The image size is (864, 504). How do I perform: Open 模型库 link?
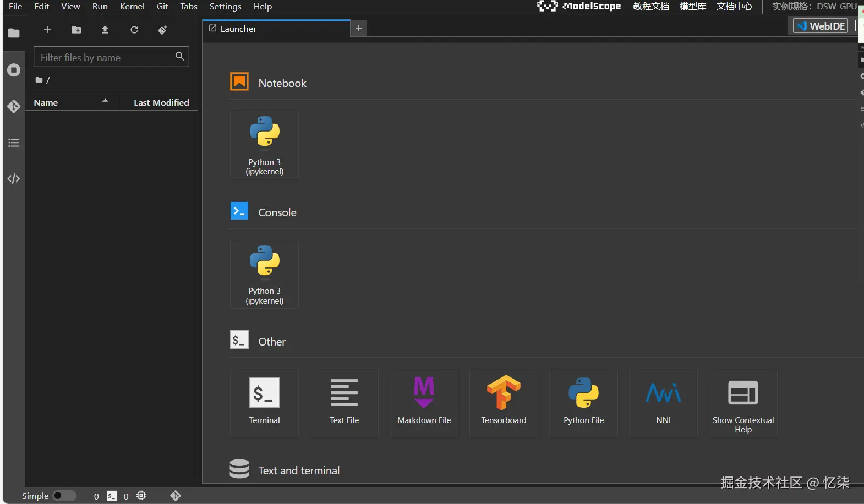(x=693, y=7)
